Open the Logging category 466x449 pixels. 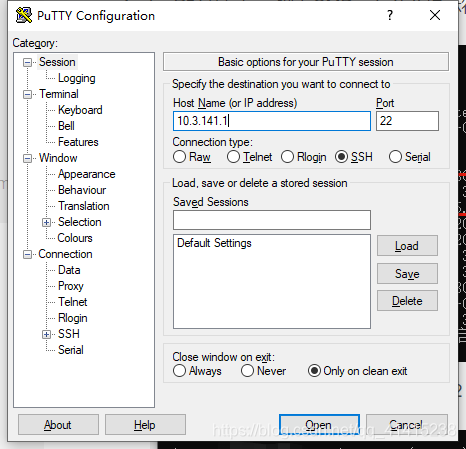tap(77, 78)
